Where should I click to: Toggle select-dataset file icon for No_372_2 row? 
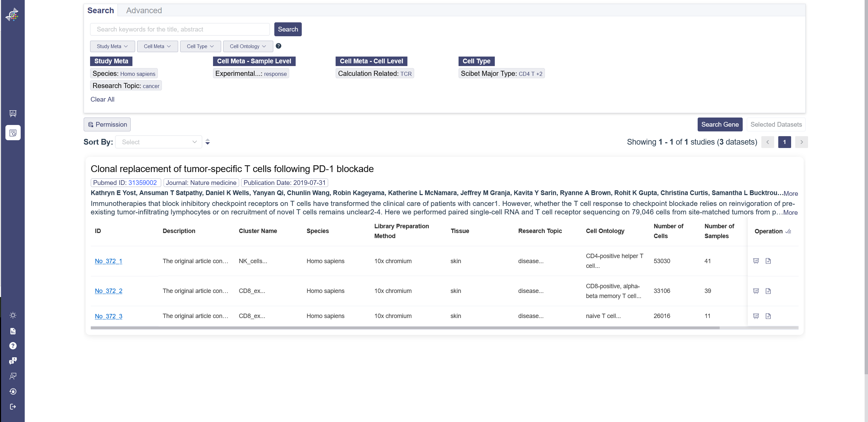pyautogui.click(x=768, y=291)
